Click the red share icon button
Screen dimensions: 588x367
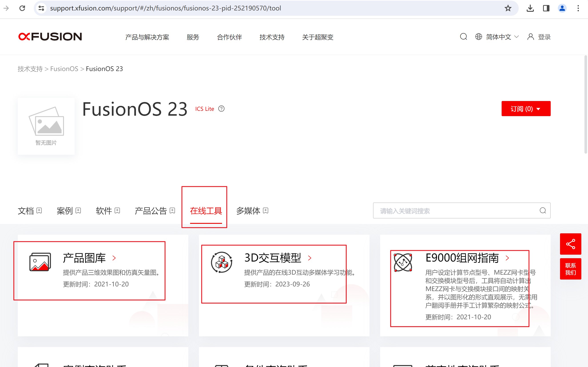click(x=570, y=244)
